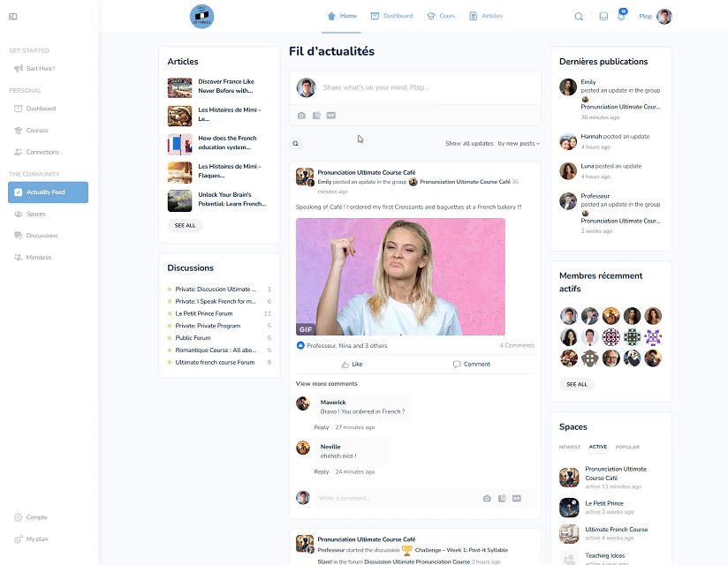Switch Spaces widget to Popular tab

coord(627,448)
